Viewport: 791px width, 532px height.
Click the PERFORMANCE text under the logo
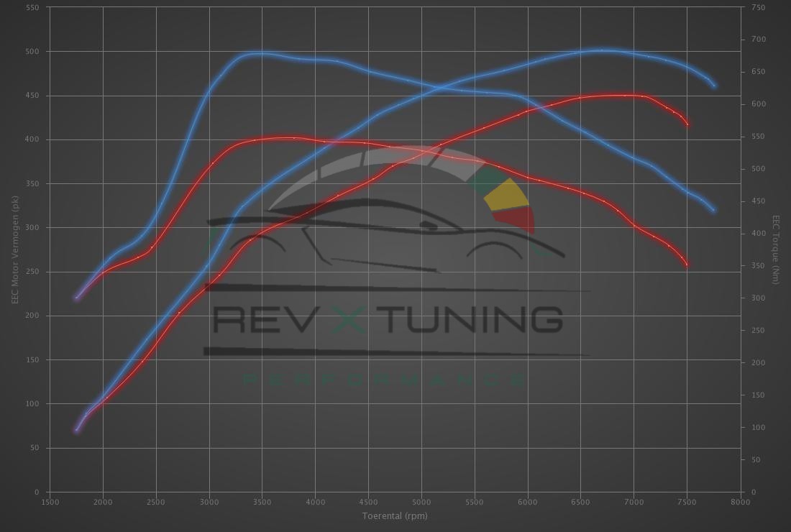(386, 380)
